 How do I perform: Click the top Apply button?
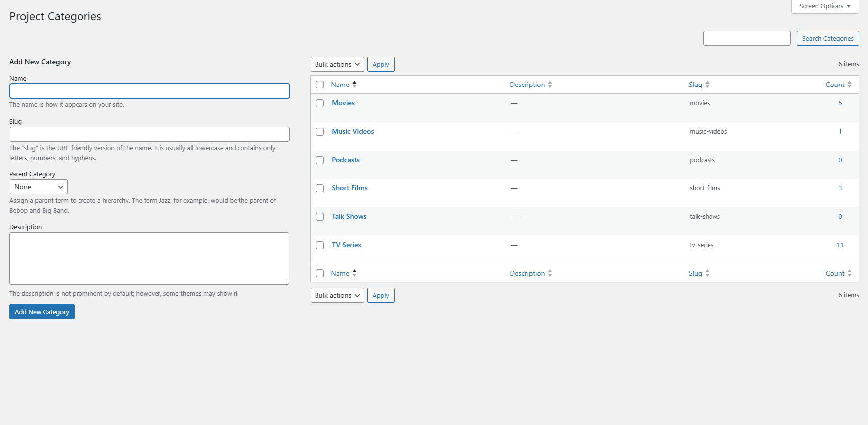click(381, 64)
